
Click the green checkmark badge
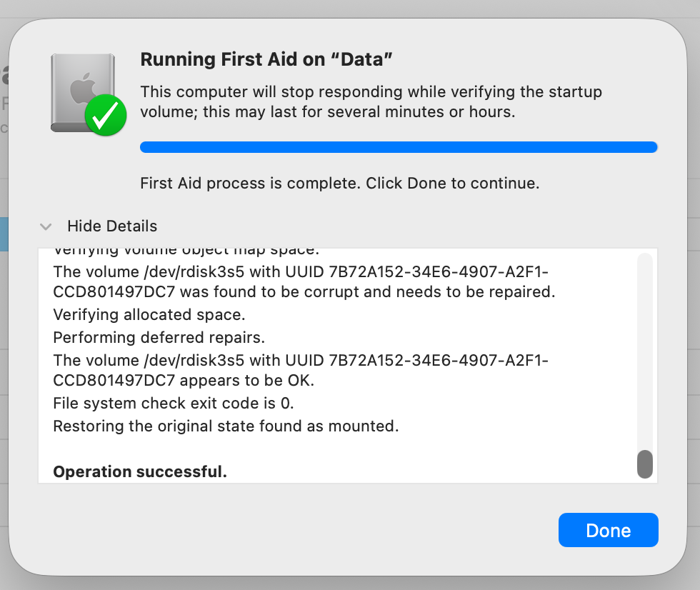106,115
